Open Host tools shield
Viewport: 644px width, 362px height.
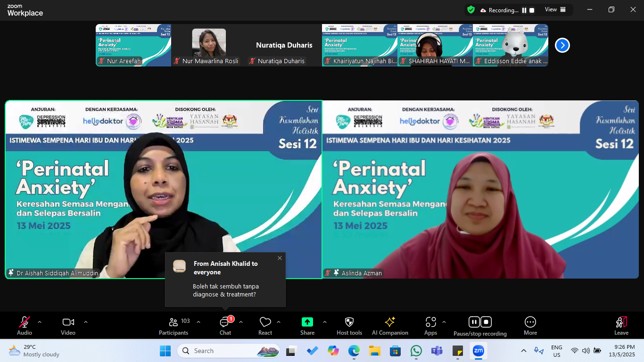[349, 326]
